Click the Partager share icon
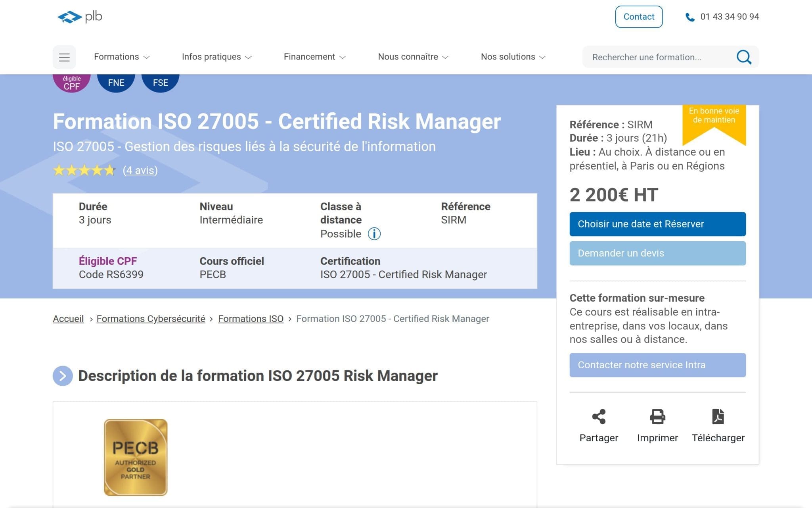Image resolution: width=812 pixels, height=508 pixels. pyautogui.click(x=599, y=417)
